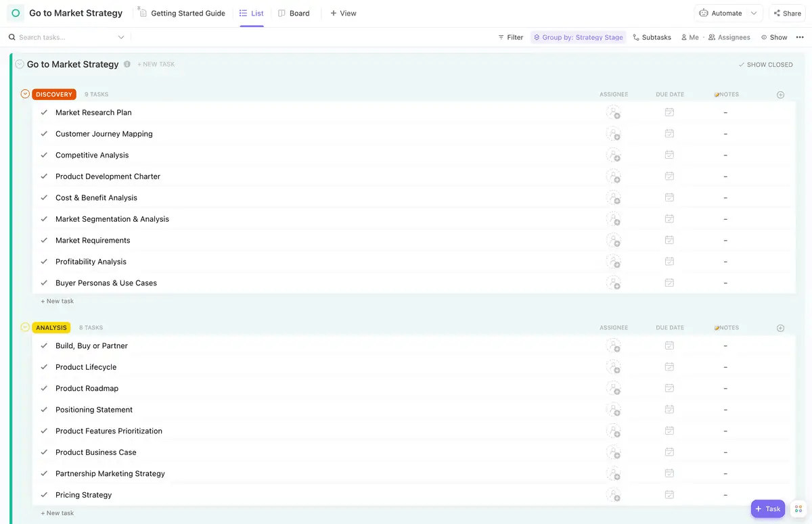The width and height of the screenshot is (812, 524).
Task: Open the Getting Started Guide tab
Action: click(181, 13)
